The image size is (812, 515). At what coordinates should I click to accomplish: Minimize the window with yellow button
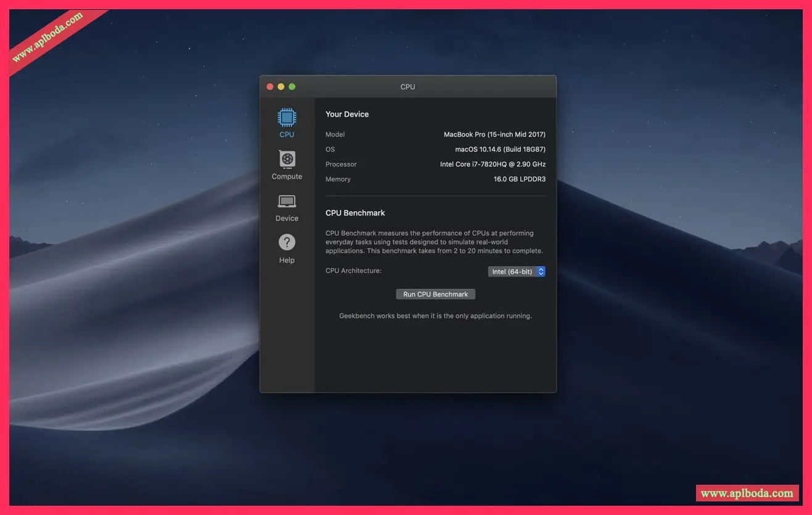281,86
